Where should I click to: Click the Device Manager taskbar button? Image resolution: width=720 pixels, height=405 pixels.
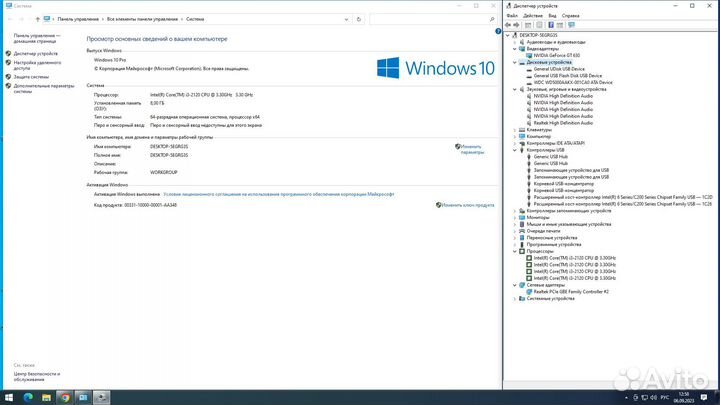(x=101, y=397)
